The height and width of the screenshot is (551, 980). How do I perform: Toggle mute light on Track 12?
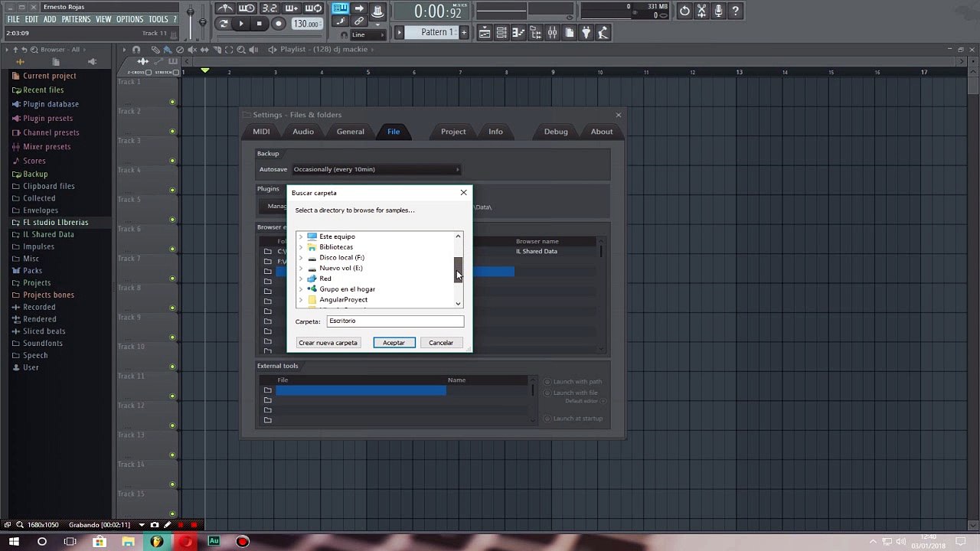click(x=172, y=425)
